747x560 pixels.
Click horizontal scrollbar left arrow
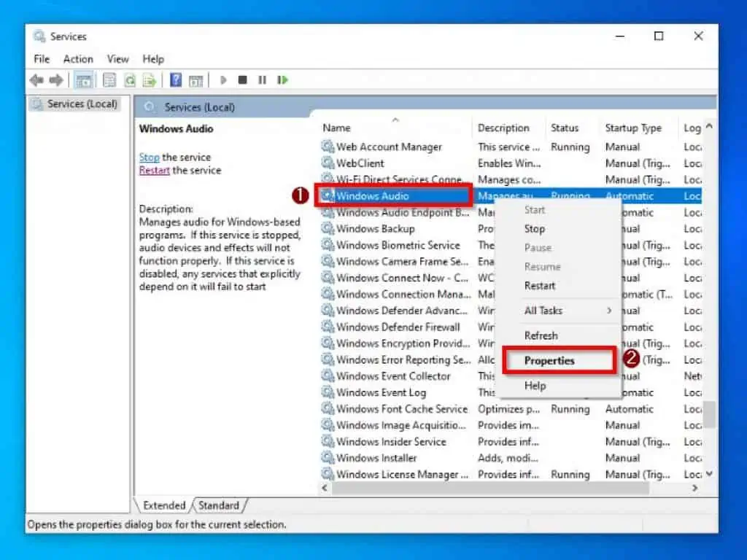(x=325, y=488)
